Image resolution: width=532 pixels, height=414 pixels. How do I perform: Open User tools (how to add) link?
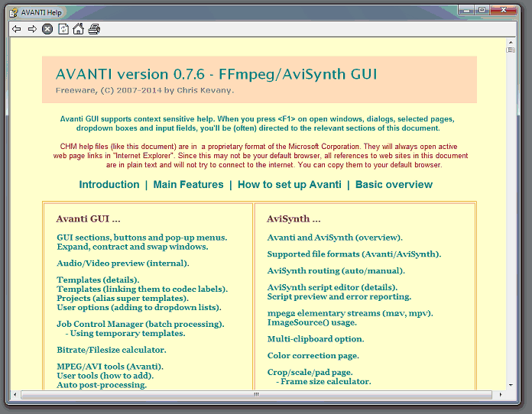[x=105, y=375]
